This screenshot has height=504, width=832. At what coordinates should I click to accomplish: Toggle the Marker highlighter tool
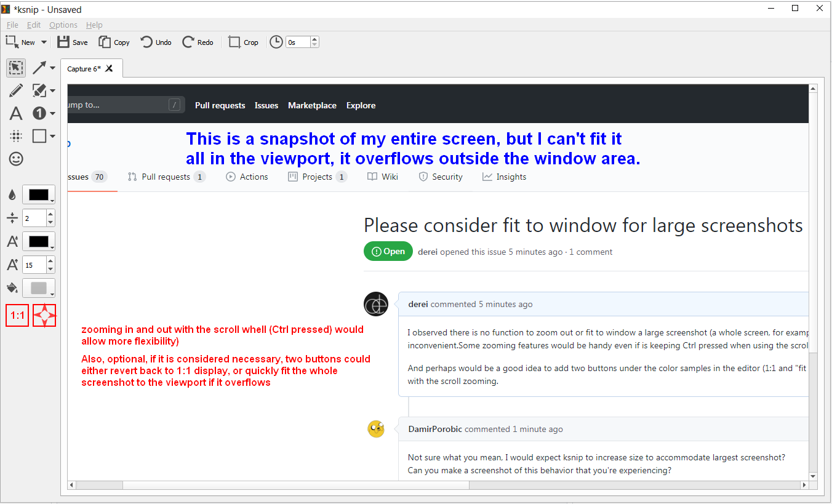39,90
